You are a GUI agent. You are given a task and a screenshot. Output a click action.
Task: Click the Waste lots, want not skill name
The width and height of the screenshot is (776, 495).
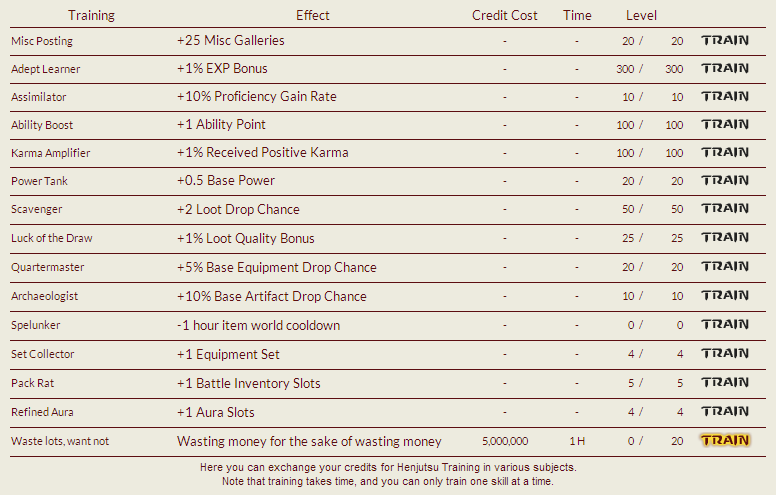60,441
